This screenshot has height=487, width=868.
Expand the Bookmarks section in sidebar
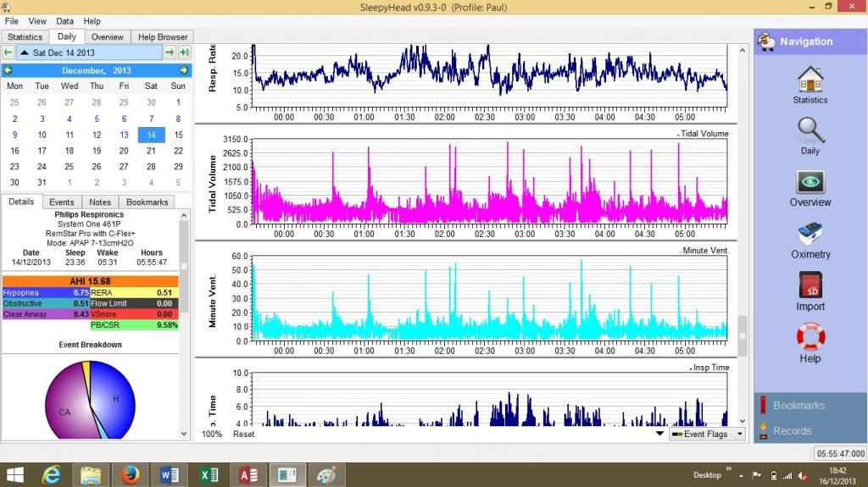pyautogui.click(x=798, y=406)
